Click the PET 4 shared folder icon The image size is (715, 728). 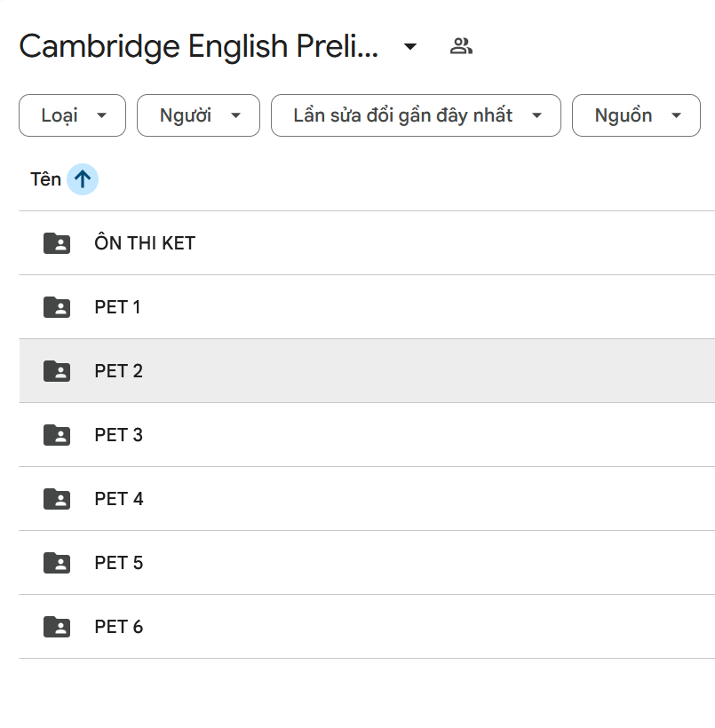pyautogui.click(x=57, y=499)
